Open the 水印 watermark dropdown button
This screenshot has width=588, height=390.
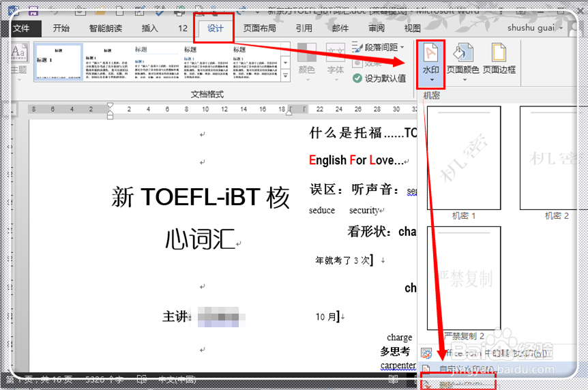430,64
